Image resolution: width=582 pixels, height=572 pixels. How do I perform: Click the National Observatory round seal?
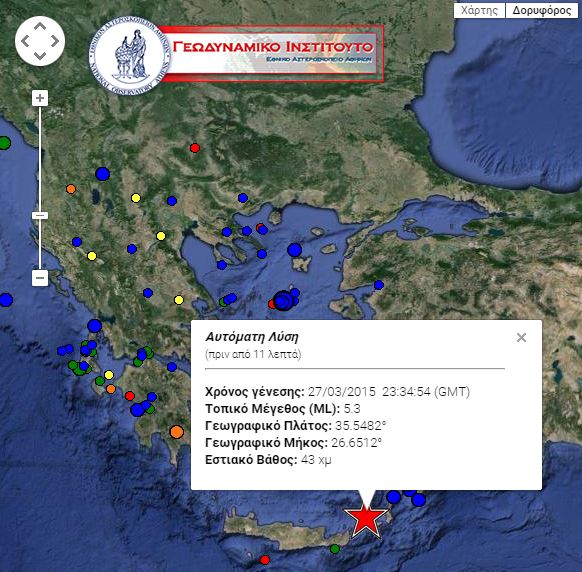coord(130,55)
